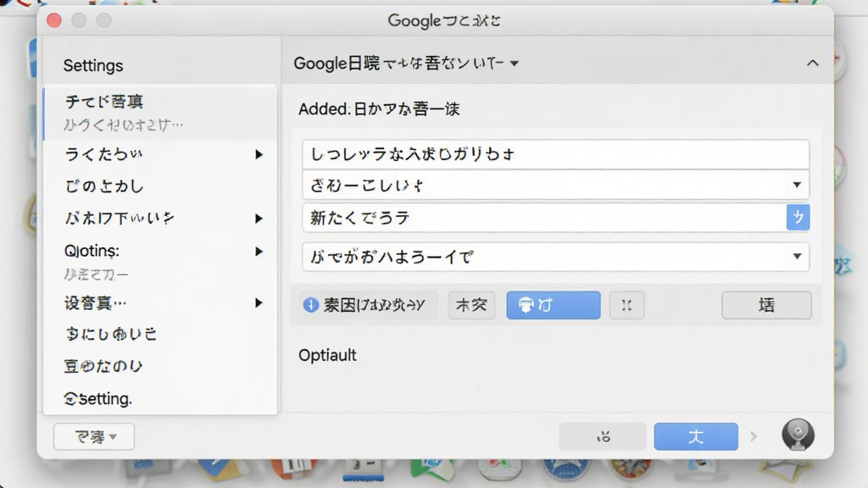
Task: Click the blue 大 button
Action: pyautogui.click(x=696, y=436)
